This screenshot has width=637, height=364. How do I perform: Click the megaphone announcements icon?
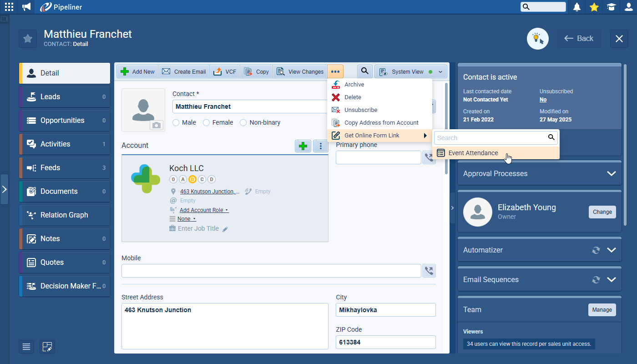tap(26, 7)
